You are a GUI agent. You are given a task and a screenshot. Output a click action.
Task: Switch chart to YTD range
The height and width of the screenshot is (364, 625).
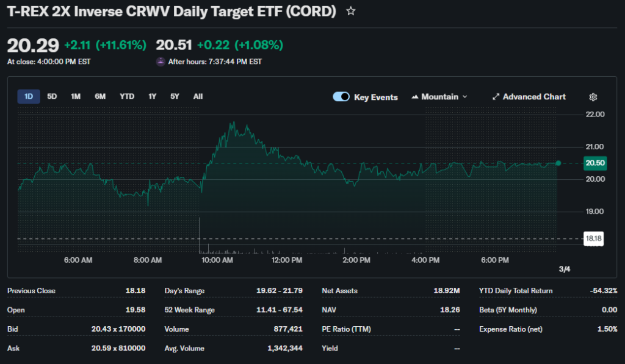127,96
